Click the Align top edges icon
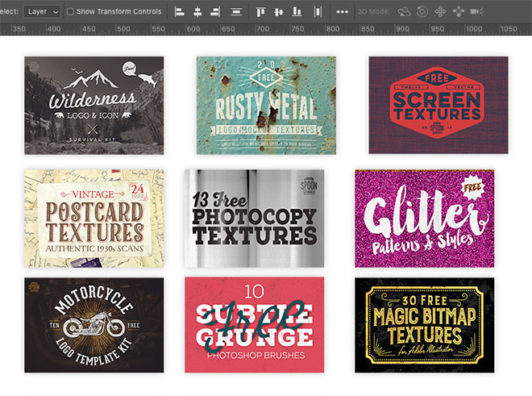 260,11
